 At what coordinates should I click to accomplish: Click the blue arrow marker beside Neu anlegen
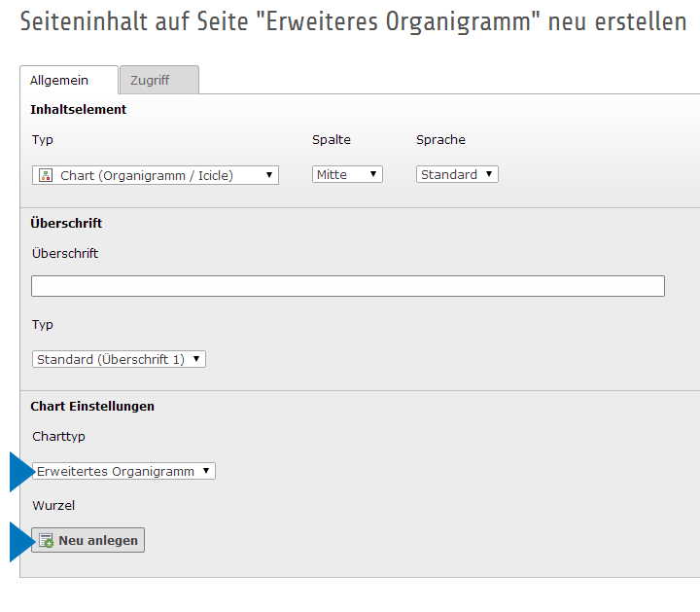click(20, 541)
